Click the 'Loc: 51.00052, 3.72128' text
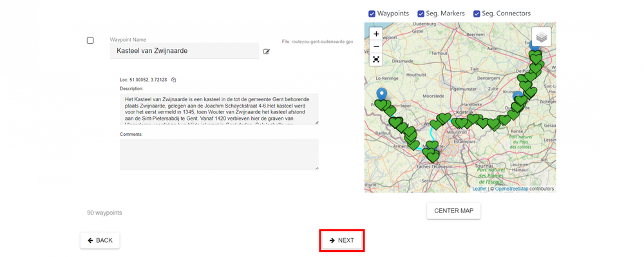This screenshot has width=644, height=257. tap(144, 80)
